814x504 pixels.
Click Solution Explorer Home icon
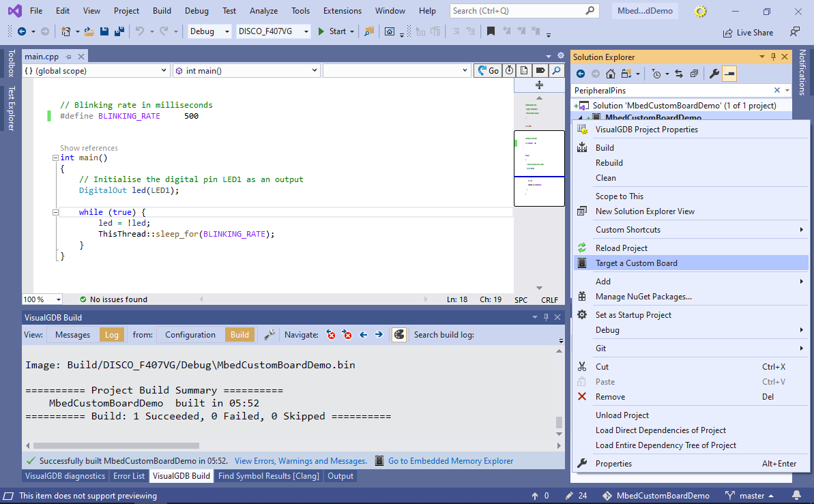pos(611,74)
